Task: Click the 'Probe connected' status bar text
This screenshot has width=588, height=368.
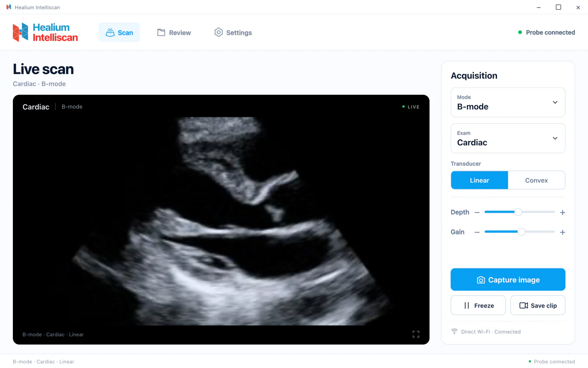Action: pos(554,362)
